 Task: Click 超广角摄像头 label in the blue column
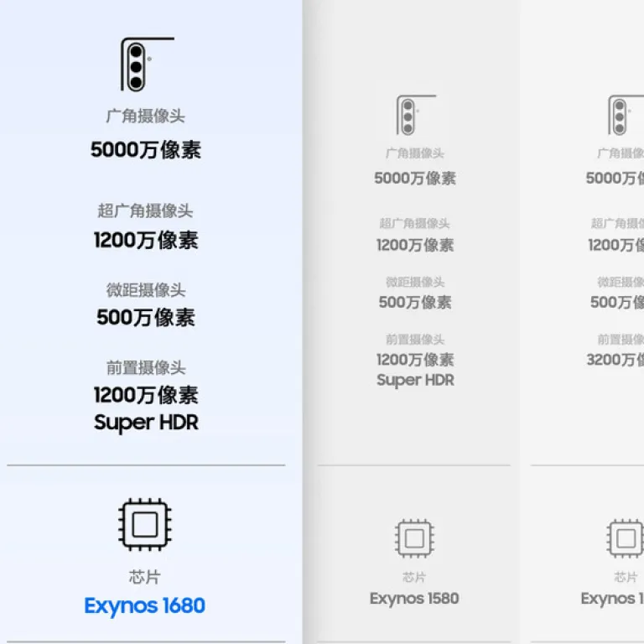(x=145, y=210)
